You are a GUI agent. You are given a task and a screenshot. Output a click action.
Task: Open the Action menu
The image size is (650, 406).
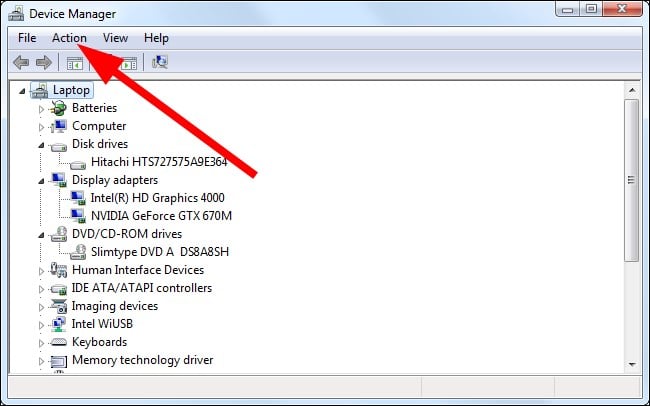click(x=69, y=38)
